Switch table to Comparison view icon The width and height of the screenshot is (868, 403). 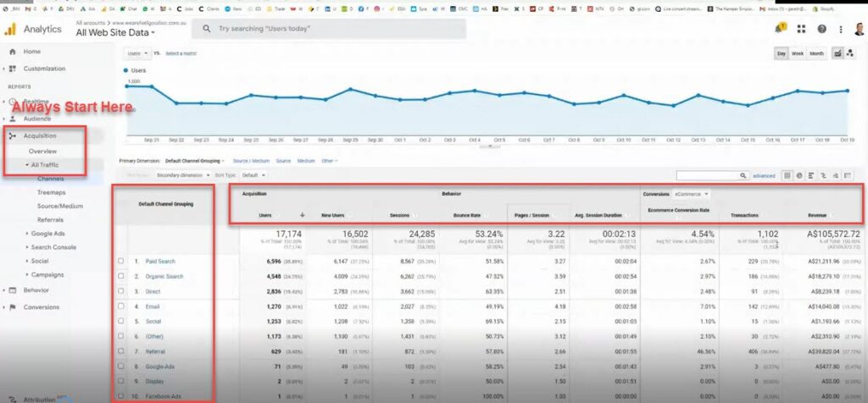824,175
